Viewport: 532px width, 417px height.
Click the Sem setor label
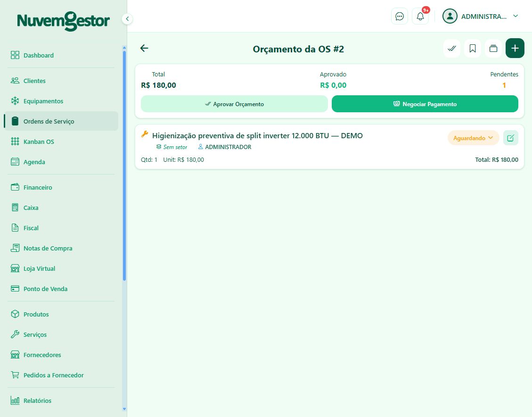tap(175, 147)
